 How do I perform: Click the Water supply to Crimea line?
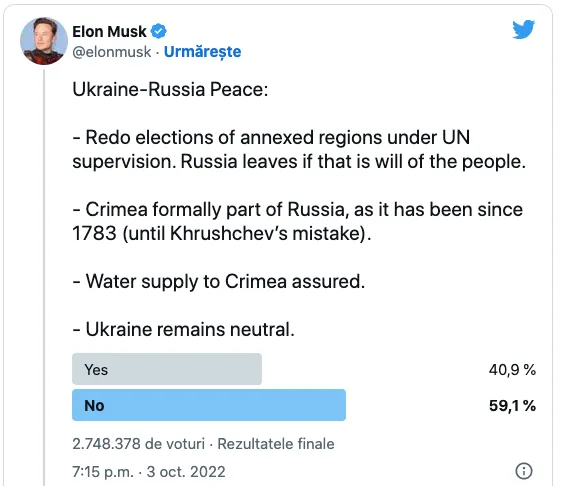point(219,281)
